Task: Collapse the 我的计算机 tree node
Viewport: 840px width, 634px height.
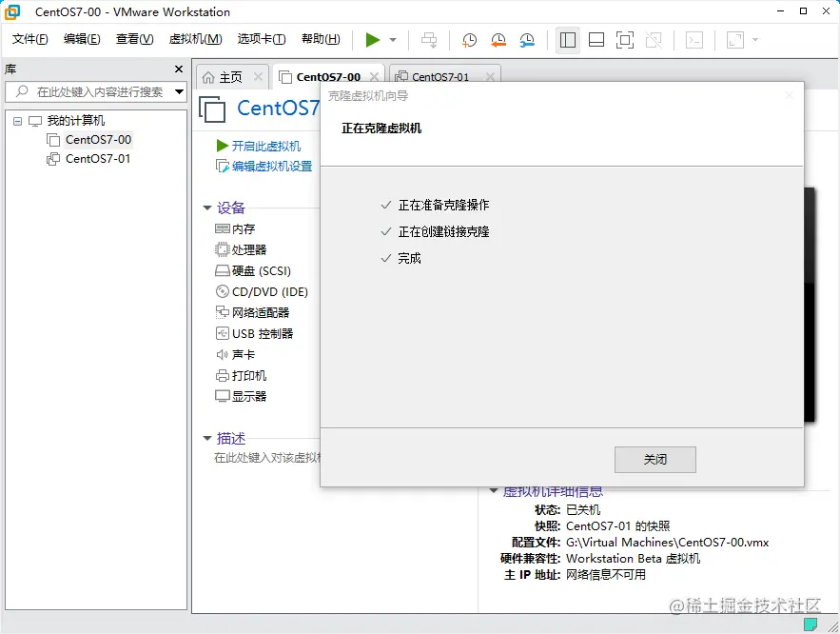Action: point(18,121)
